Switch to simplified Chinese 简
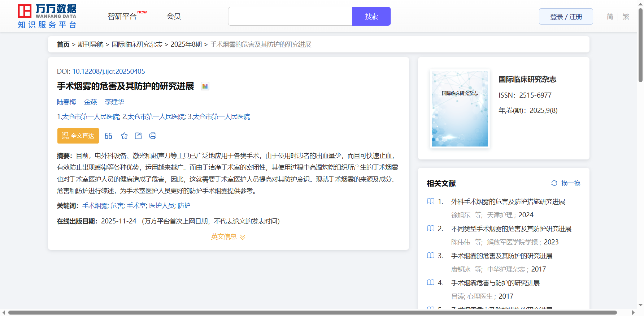The width and height of the screenshot is (644, 316). coord(610,17)
